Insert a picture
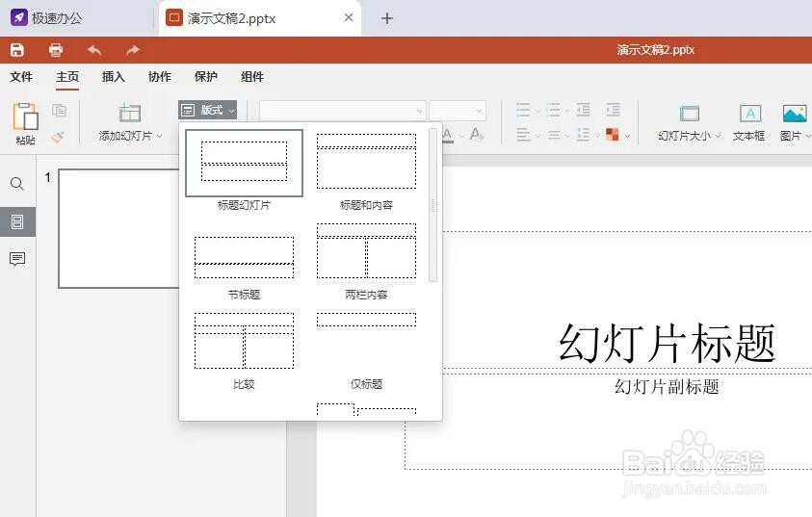 coord(795,114)
